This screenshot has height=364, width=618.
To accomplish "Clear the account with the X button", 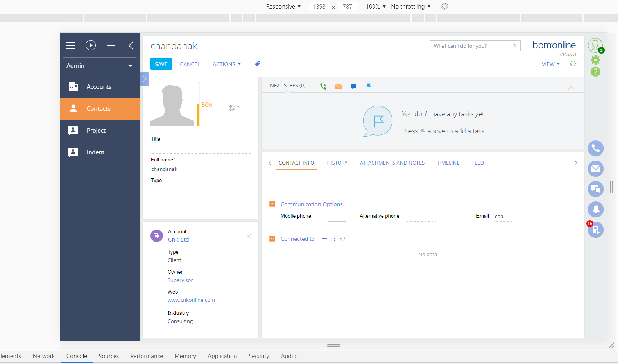I will pyautogui.click(x=249, y=236).
